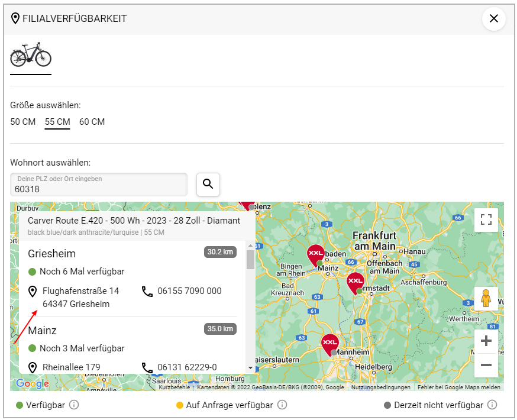Click the location pin icon beside Rheinallee

33,367
